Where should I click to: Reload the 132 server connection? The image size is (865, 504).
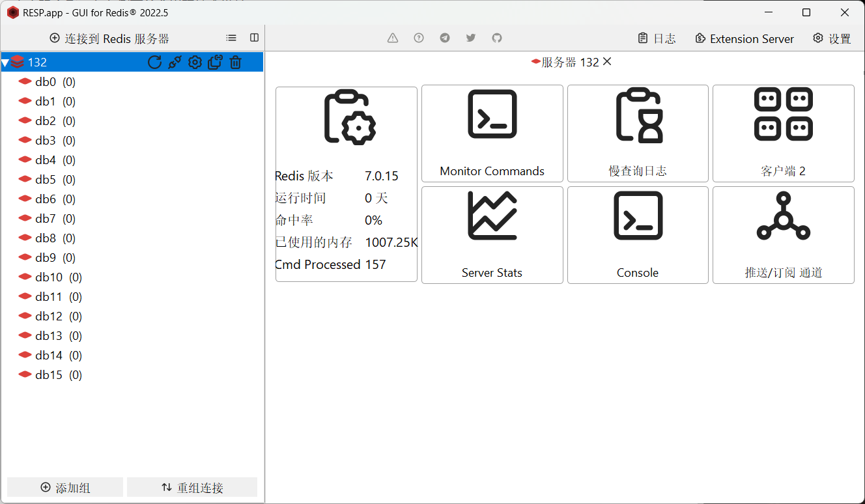(154, 62)
